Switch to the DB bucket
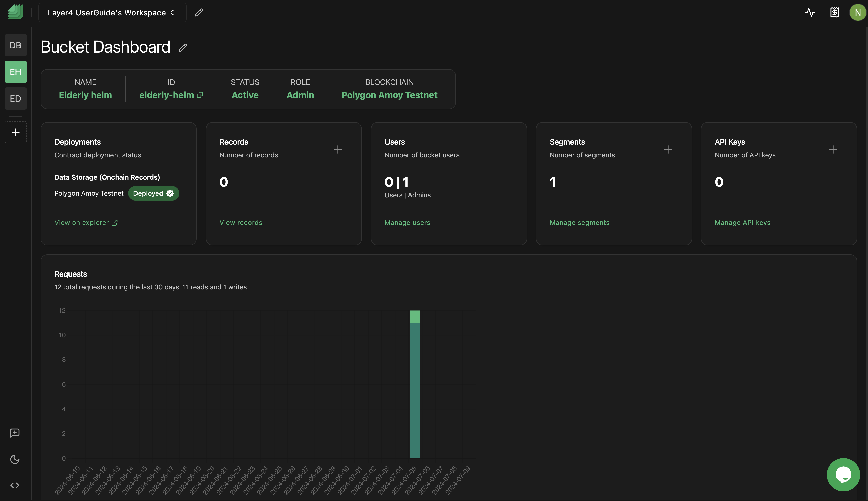This screenshot has height=501, width=868. 15,45
